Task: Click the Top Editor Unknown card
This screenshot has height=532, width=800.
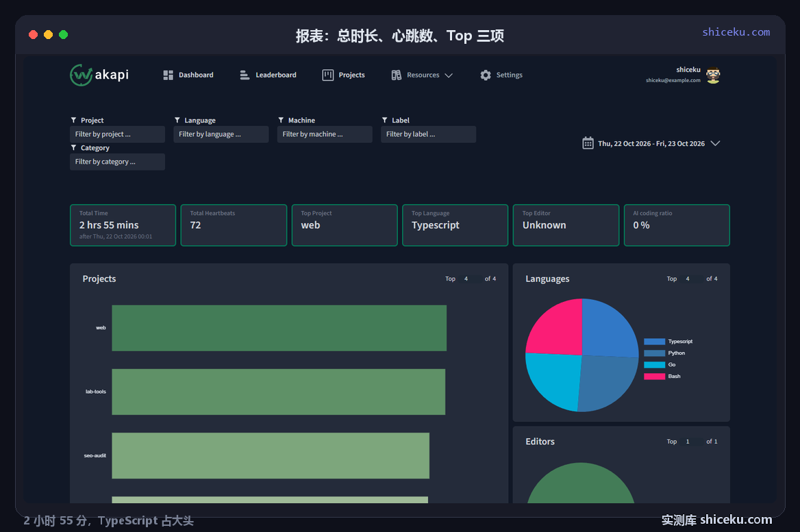Action: pyautogui.click(x=566, y=225)
